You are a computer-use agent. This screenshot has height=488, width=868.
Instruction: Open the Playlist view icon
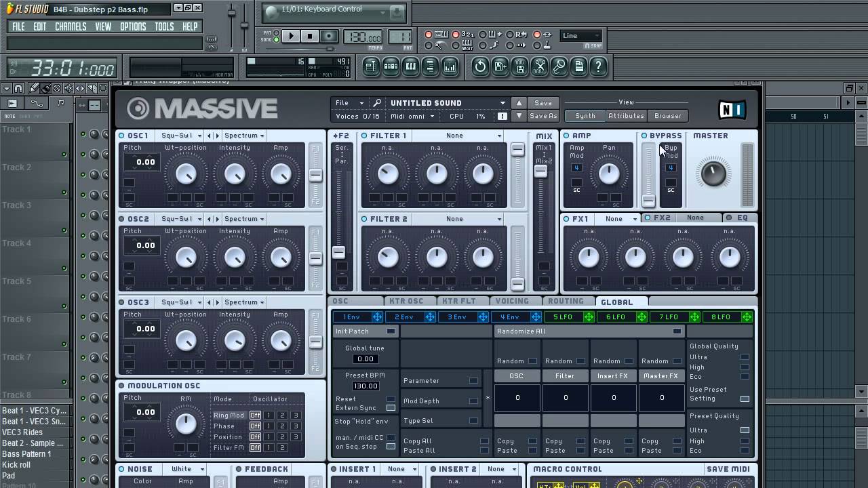371,66
